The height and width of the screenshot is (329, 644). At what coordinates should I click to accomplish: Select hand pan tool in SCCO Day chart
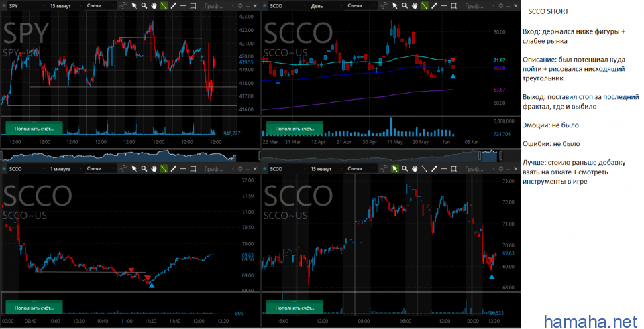(415, 6)
